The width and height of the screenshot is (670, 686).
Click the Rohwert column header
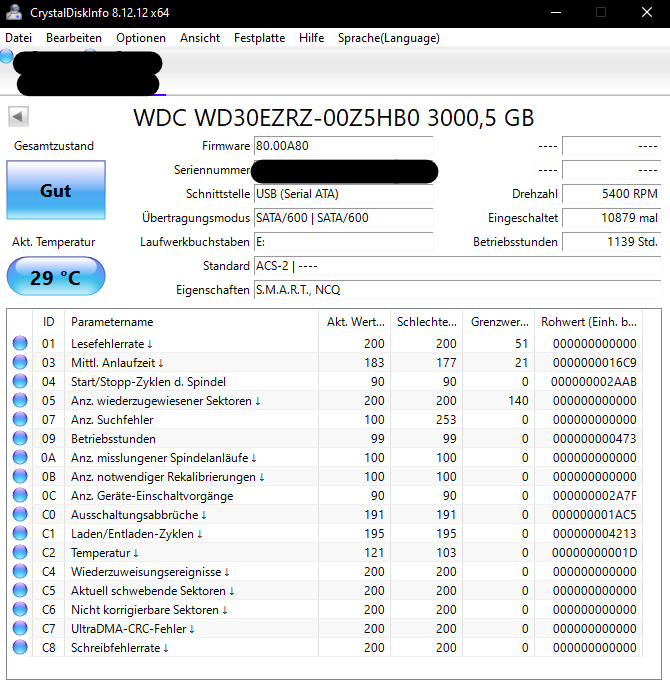click(x=589, y=322)
